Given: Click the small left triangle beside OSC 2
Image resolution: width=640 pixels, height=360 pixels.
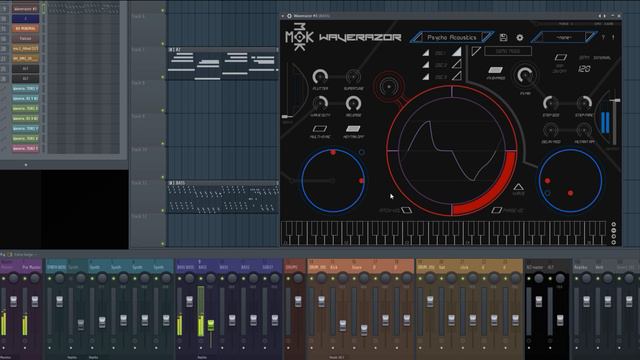Looking at the screenshot, I should (426, 64).
